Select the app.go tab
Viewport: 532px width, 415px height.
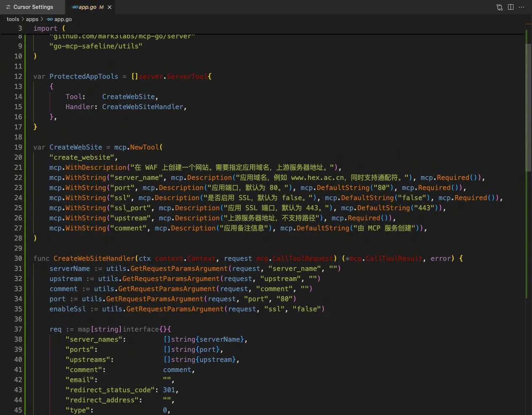pos(88,7)
